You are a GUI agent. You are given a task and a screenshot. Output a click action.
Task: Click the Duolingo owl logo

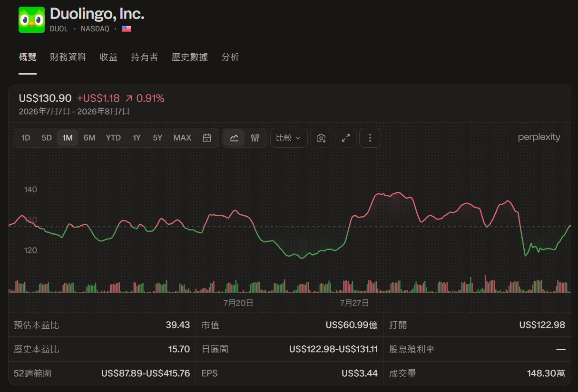(31, 20)
